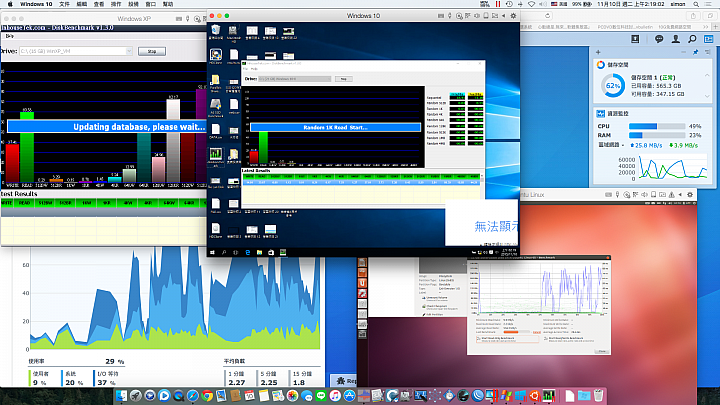Click RAM usage bar in resource monitor
Screen dimensions: 720x405
657,135
